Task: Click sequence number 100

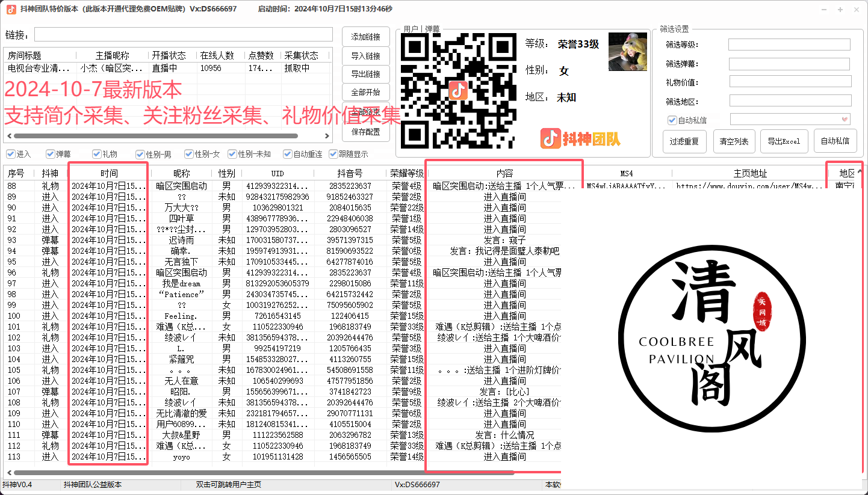Action: (14, 316)
